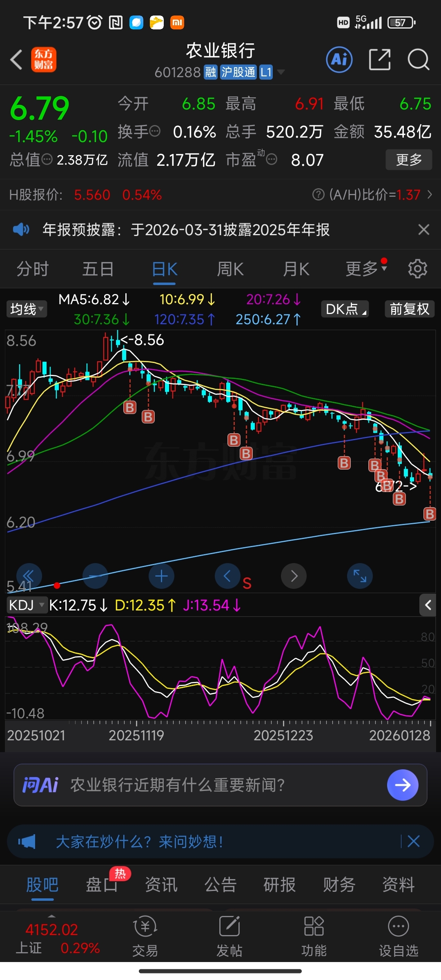This screenshot has width=441, height=980.
Task: Tap the 250:6.27 moving average value
Action: point(268,319)
